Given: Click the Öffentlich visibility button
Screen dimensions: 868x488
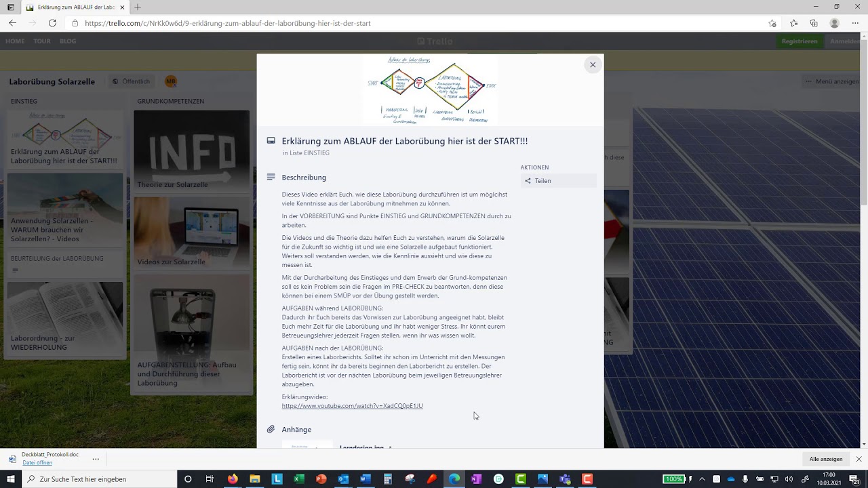Looking at the screenshot, I should [x=131, y=81].
